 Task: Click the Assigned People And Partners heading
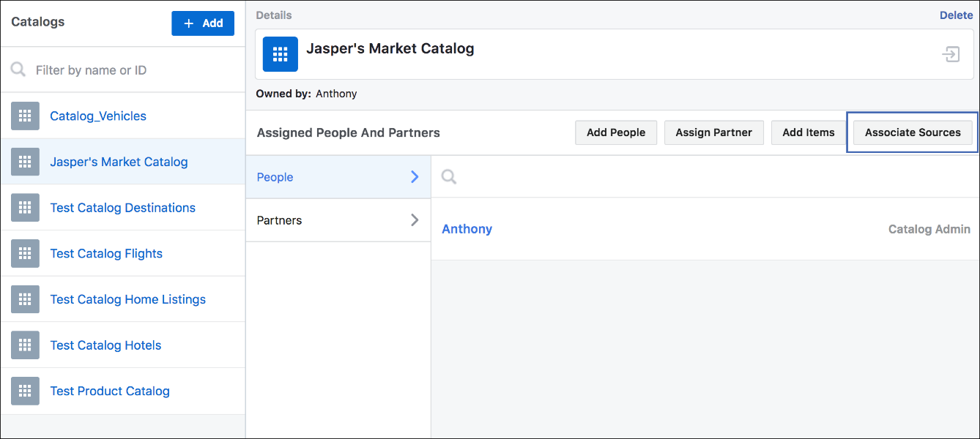[349, 132]
